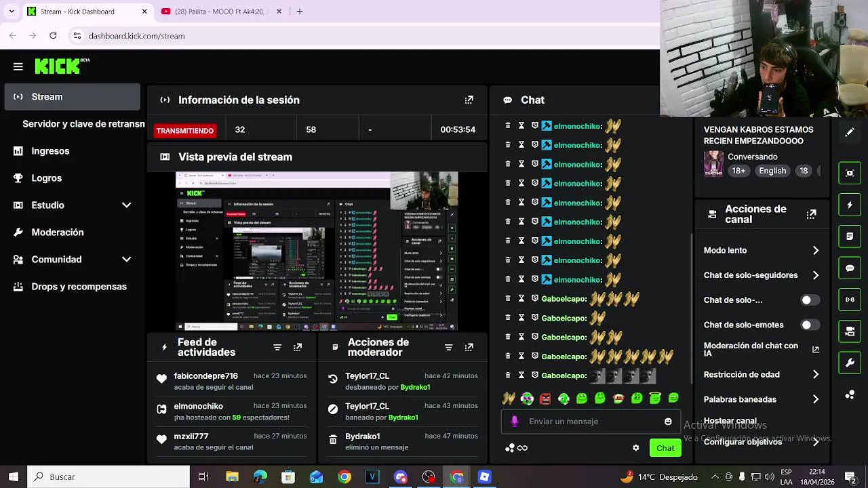Pop out the Acciones de moderador panel

pyautogui.click(x=469, y=347)
